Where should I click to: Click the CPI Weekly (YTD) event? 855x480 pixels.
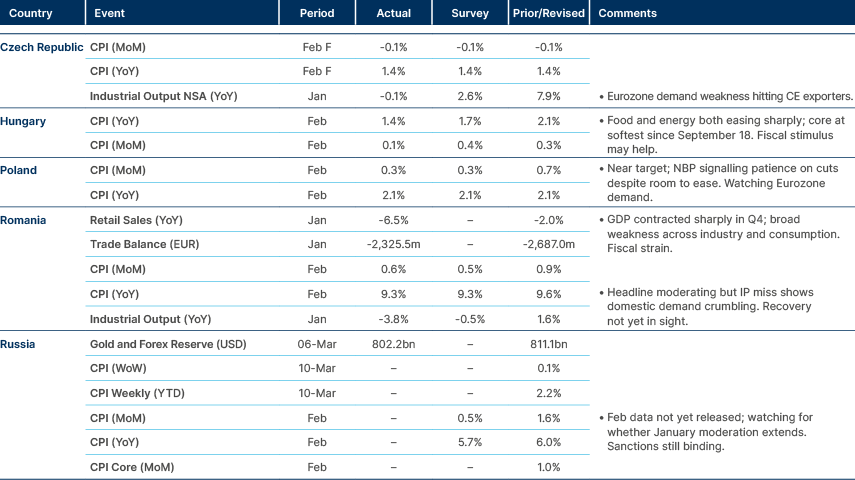(137, 393)
